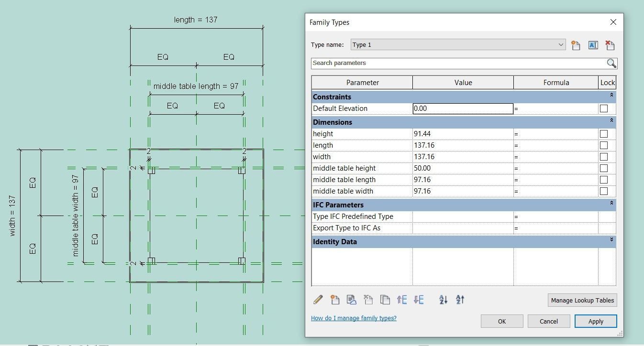Click the magnifier icon in the search box
The height and width of the screenshot is (346, 644).
click(611, 63)
